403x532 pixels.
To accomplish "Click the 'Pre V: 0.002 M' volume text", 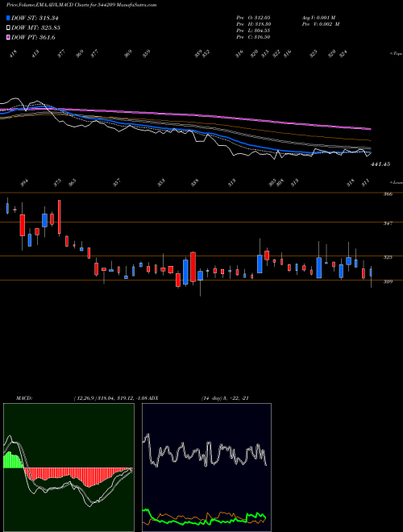I will [x=321, y=24].
